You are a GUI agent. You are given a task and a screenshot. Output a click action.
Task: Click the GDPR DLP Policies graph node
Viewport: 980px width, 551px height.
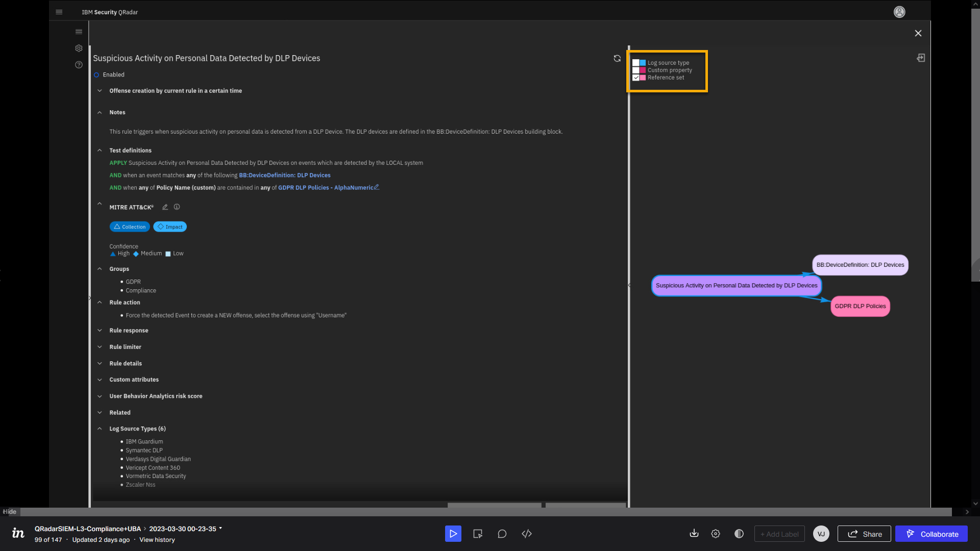860,306
